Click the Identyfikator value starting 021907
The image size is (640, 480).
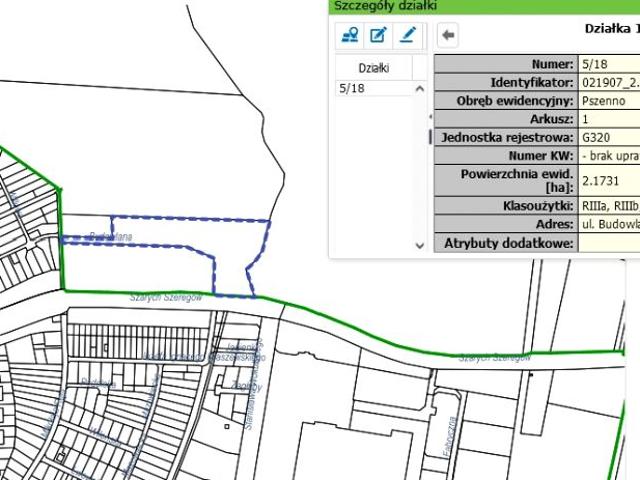[x=609, y=82]
